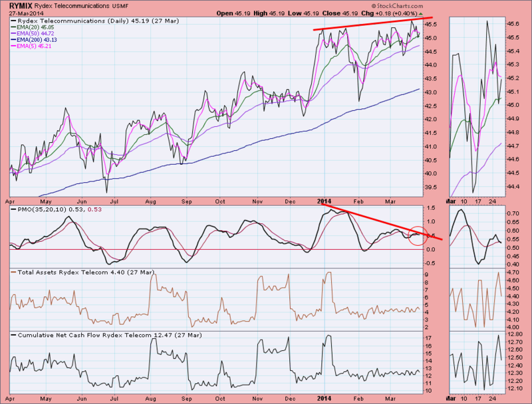Select the 41.5 price axis tick
532x404 pixels.
pos(430,133)
